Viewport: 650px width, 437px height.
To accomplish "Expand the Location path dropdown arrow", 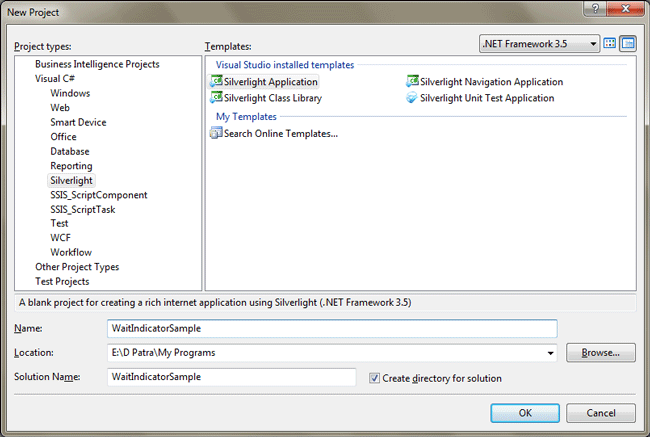I will click(550, 353).
